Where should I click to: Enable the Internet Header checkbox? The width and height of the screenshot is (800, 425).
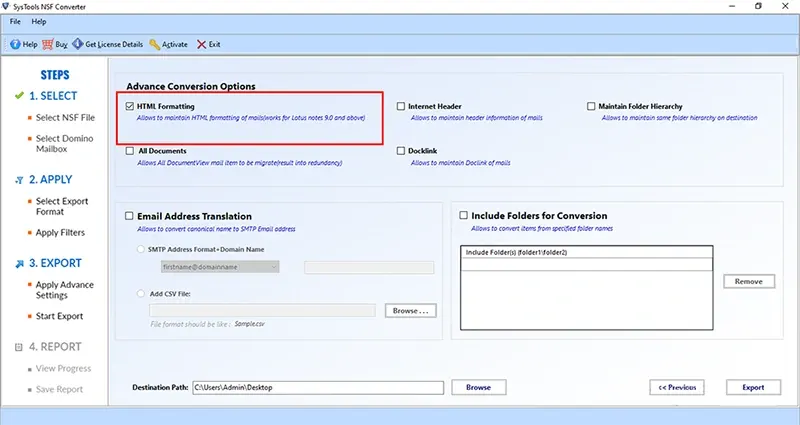click(x=401, y=106)
